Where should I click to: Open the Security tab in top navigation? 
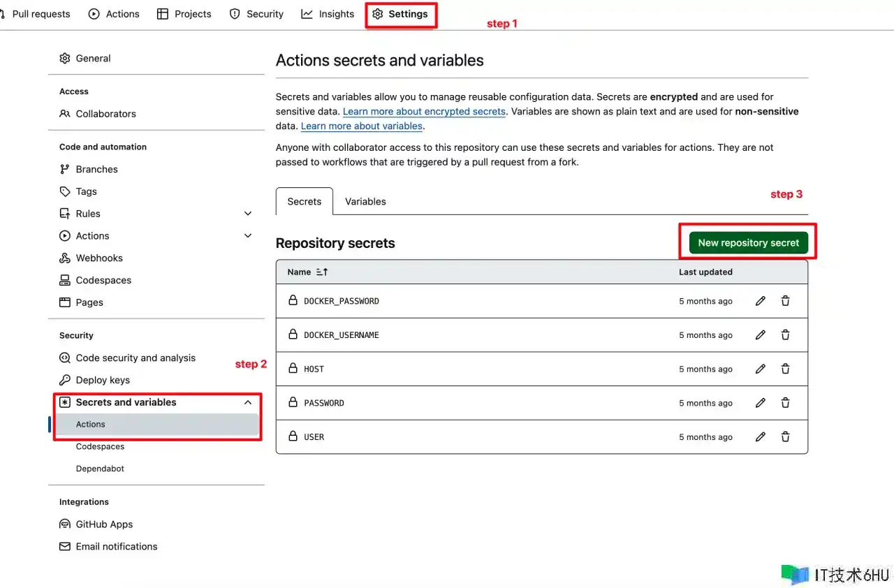pyautogui.click(x=256, y=14)
